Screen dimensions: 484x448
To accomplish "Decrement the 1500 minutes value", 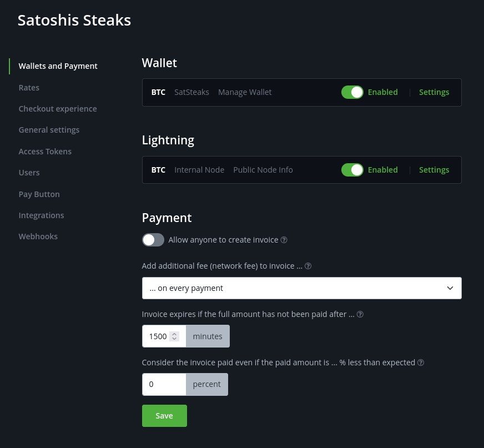I will click(174, 339).
